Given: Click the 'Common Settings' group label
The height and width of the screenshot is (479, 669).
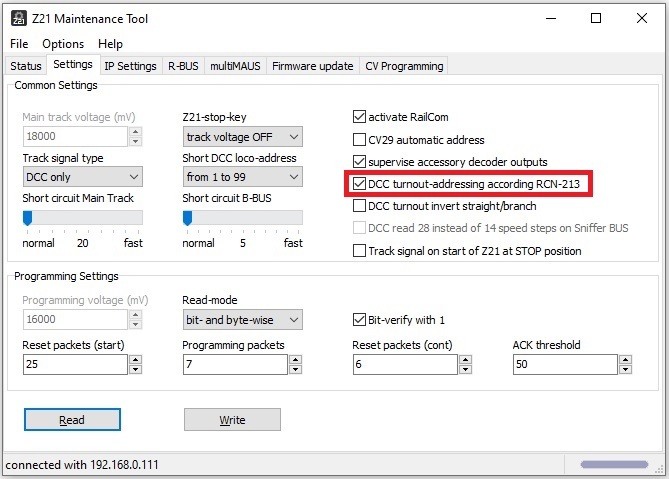Looking at the screenshot, I should click(x=56, y=85).
